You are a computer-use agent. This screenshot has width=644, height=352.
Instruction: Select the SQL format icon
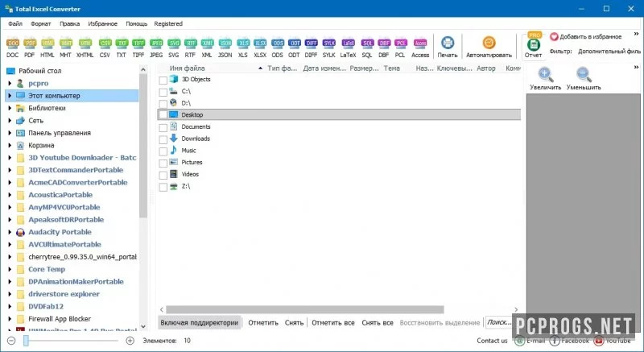pos(367,43)
